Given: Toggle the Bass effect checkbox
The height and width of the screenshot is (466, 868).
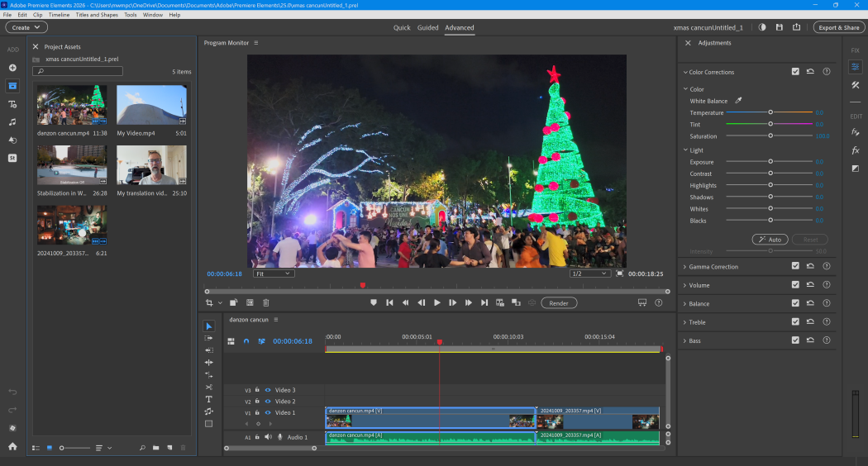Looking at the screenshot, I should (x=795, y=340).
